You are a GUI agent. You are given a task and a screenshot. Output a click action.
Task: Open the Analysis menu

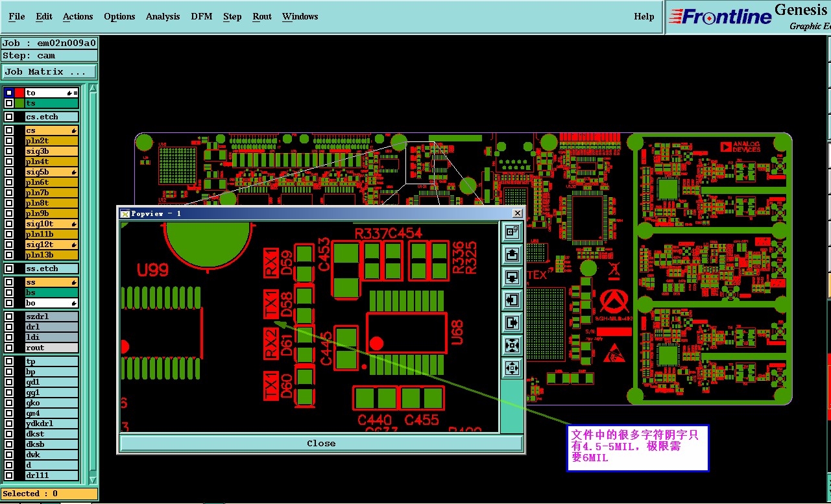click(163, 16)
